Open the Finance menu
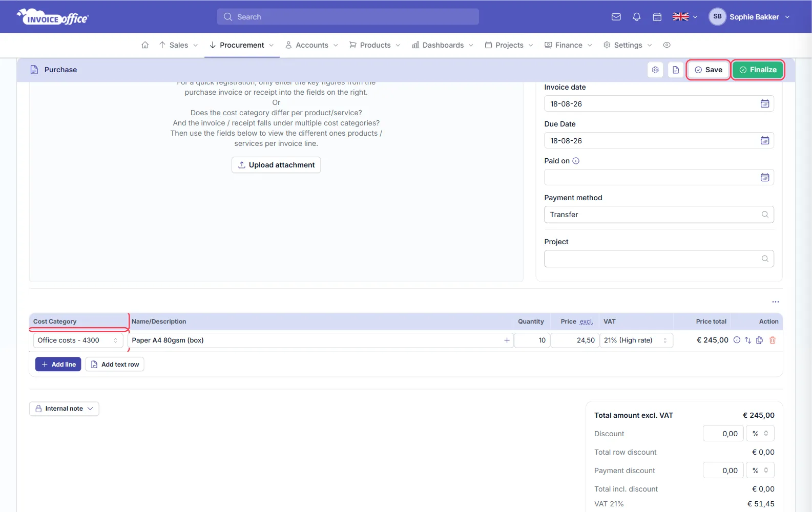 coord(569,45)
